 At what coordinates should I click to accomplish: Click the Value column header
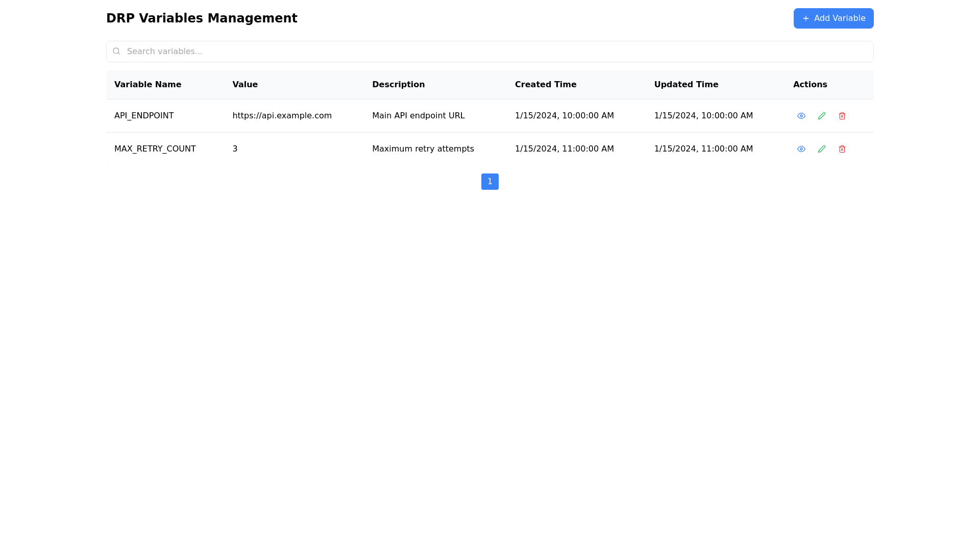(x=245, y=85)
